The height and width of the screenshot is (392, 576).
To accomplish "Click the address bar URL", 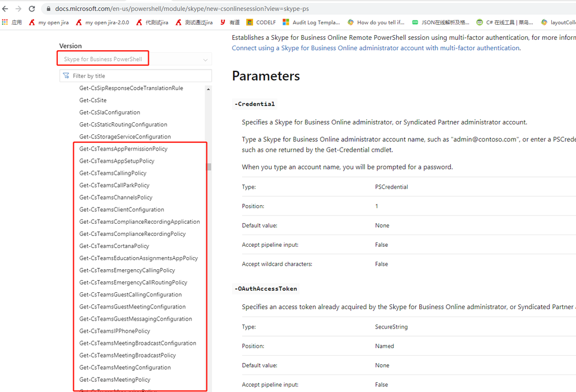I will coord(182,9).
